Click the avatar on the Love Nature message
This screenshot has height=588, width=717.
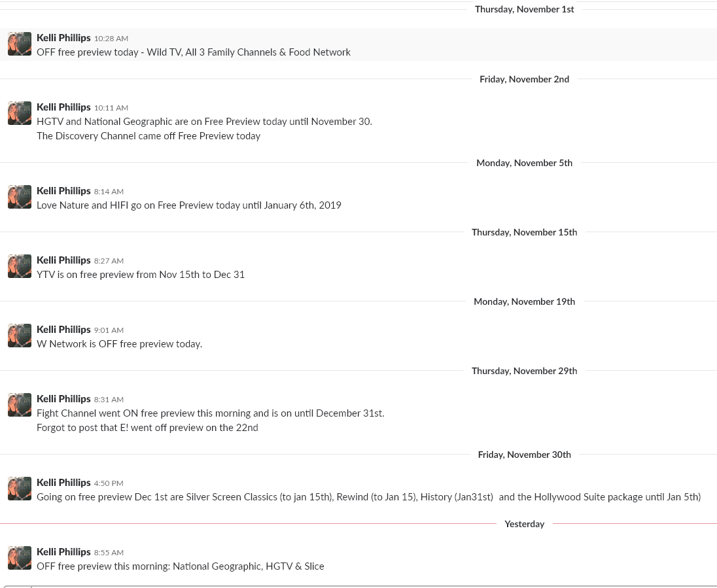click(20, 197)
